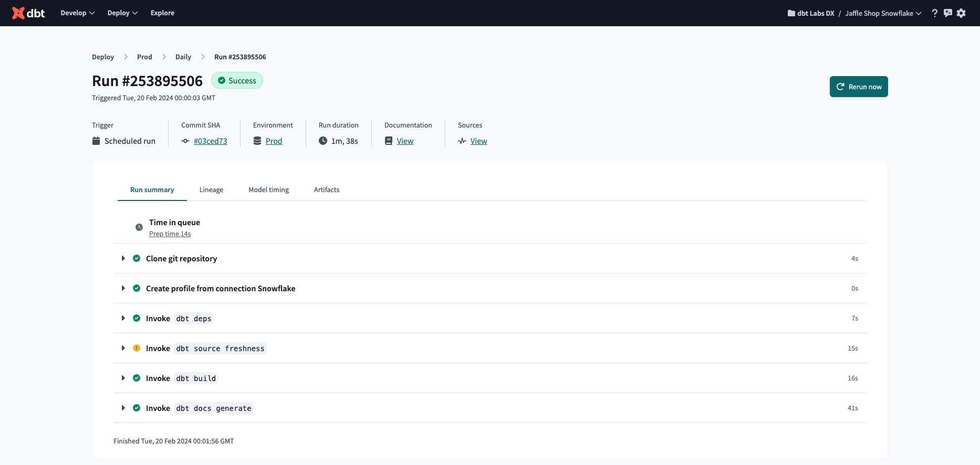The image size is (980, 465).
Task: Go to Daily in the breadcrumb
Action: [x=183, y=57]
